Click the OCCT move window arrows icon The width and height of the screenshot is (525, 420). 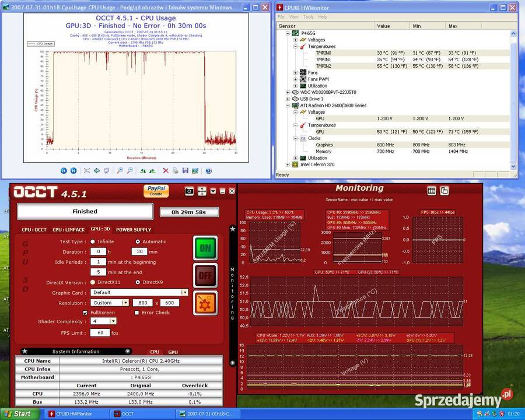(x=202, y=191)
